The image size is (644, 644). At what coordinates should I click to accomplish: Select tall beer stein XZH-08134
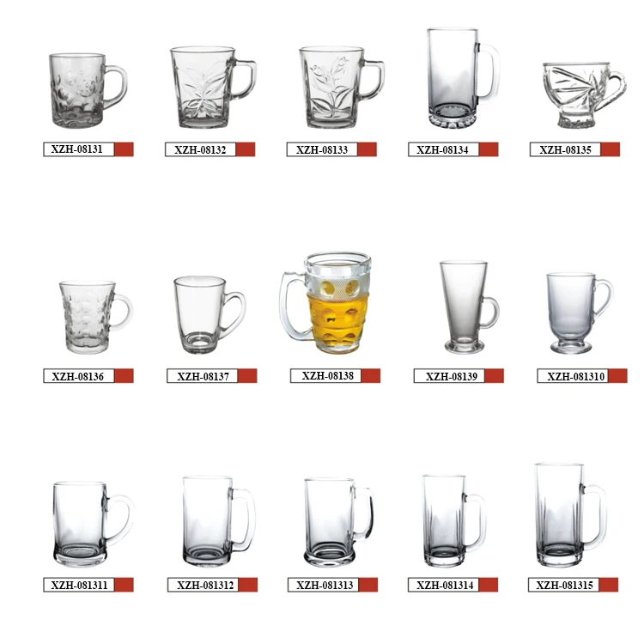[x=464, y=78]
